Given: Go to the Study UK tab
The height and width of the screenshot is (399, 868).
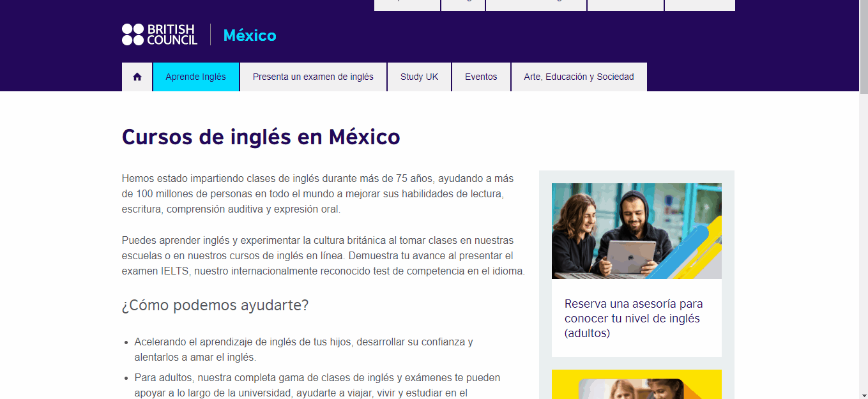Looking at the screenshot, I should pos(419,77).
